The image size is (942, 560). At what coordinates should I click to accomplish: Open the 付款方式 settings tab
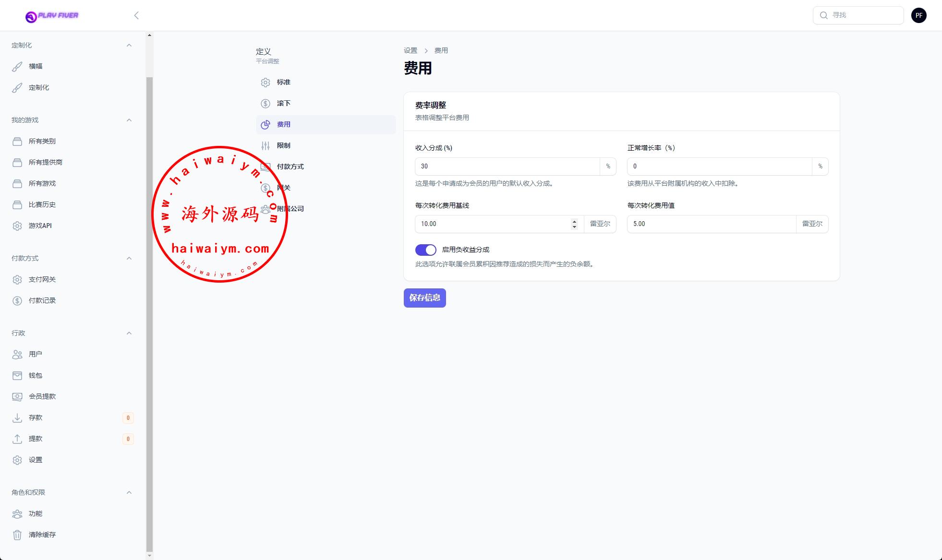pos(290,167)
